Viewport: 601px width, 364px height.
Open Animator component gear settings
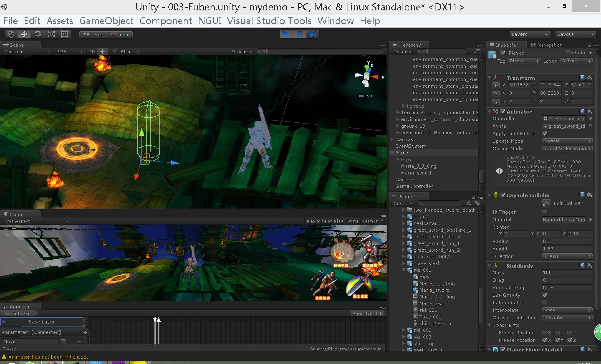(590, 111)
